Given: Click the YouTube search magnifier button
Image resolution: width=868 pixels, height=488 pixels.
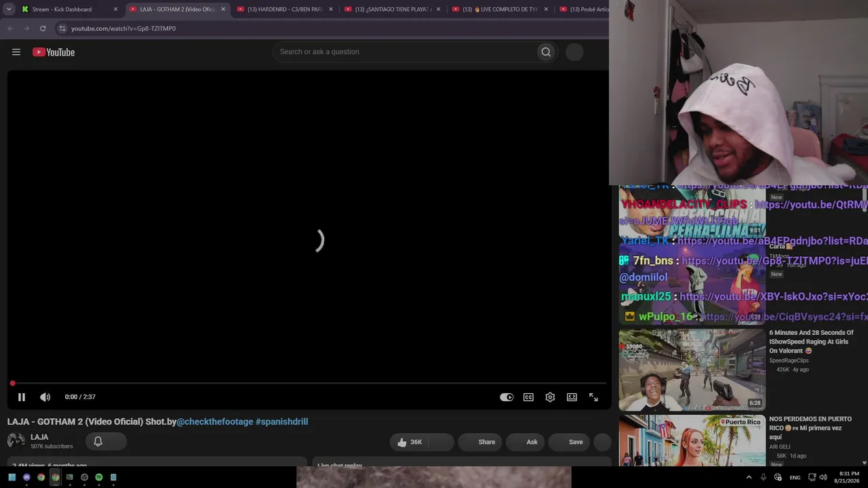Looking at the screenshot, I should (x=546, y=52).
